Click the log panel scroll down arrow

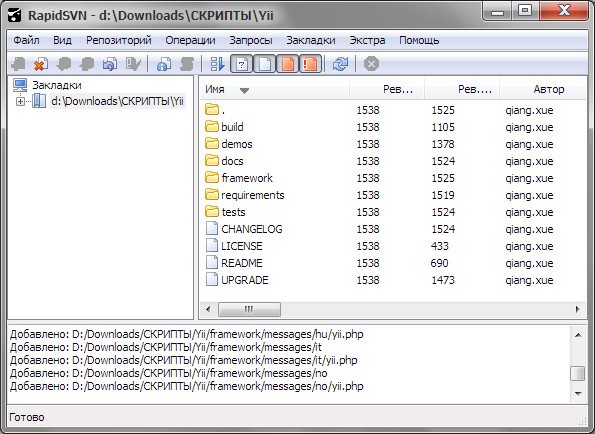point(578,394)
